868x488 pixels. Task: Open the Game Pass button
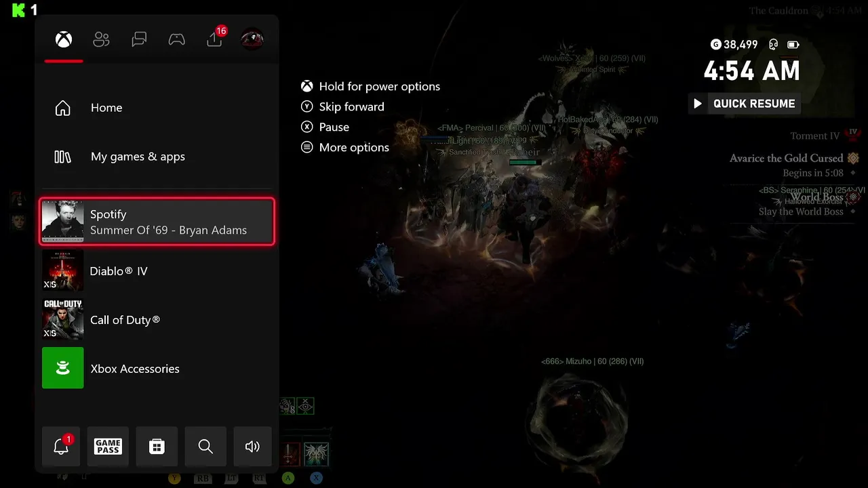coord(108,446)
